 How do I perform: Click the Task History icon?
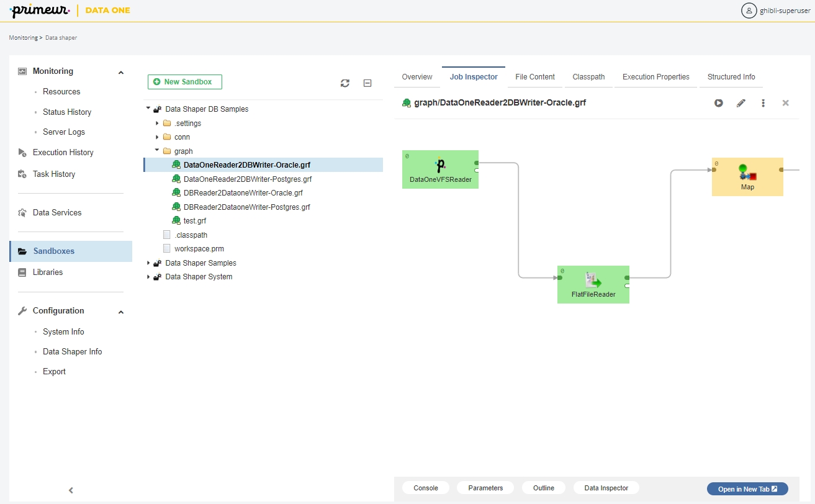coord(22,174)
